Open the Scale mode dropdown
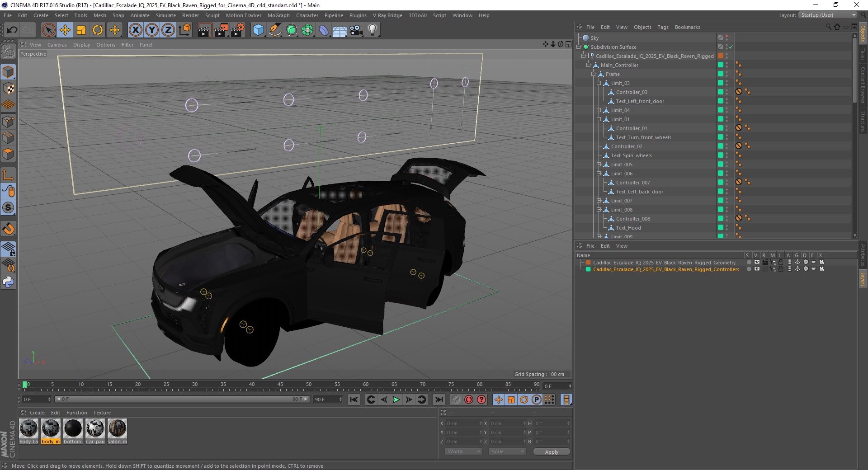Image resolution: width=868 pixels, height=470 pixels. coord(507,451)
